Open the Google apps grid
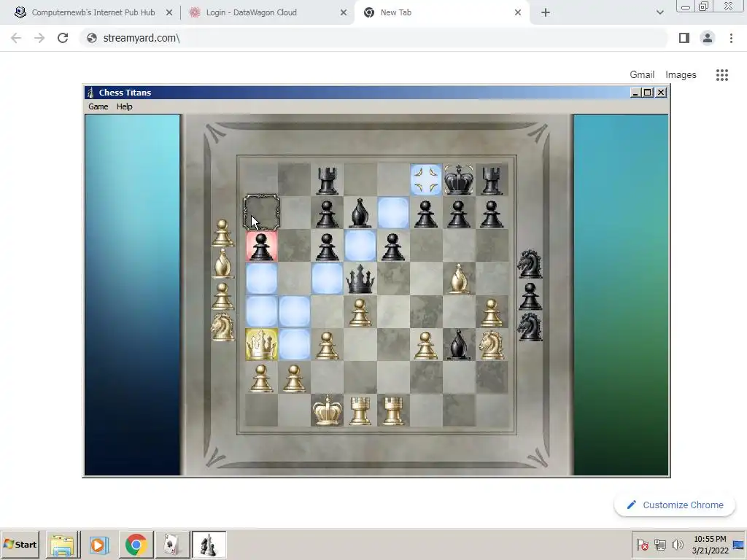This screenshot has height=560, width=747. coord(722,75)
